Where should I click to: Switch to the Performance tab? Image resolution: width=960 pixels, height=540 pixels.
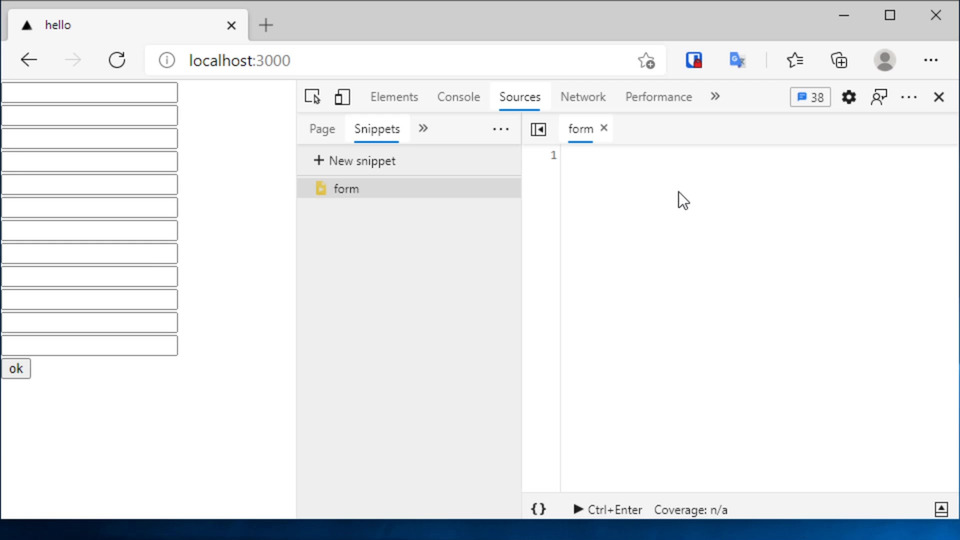tap(659, 97)
